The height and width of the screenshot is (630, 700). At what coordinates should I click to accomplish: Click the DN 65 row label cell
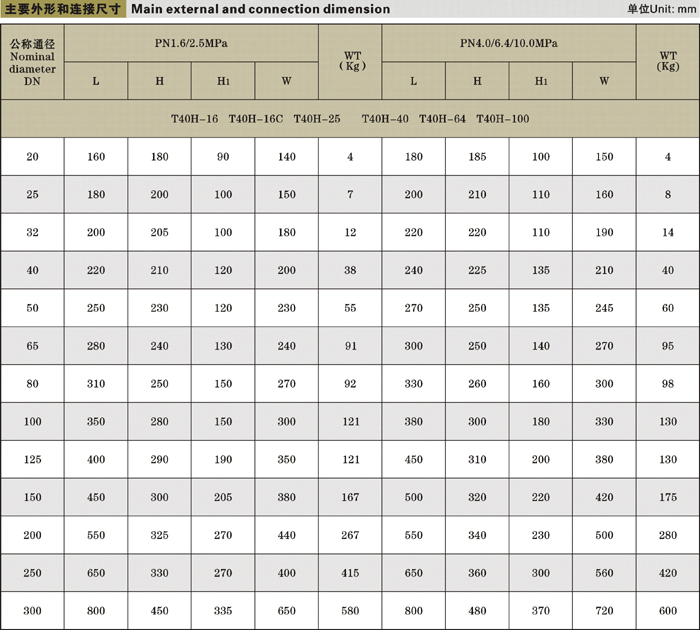tap(32, 346)
